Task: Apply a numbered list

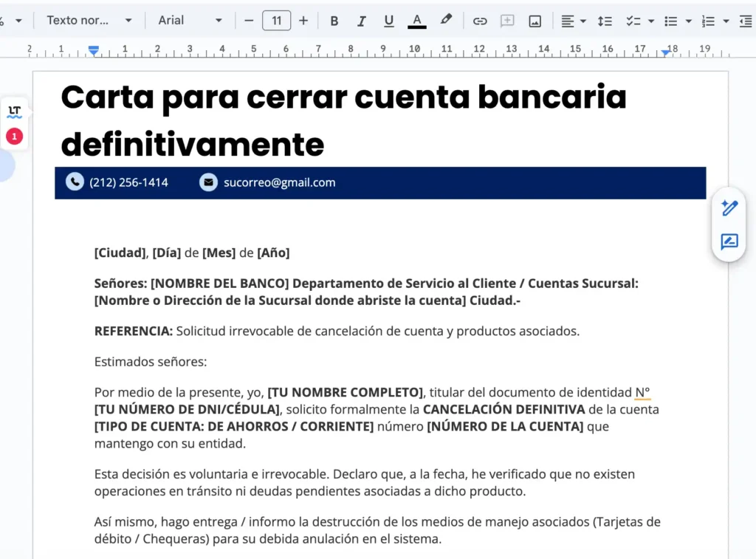Action: point(709,20)
